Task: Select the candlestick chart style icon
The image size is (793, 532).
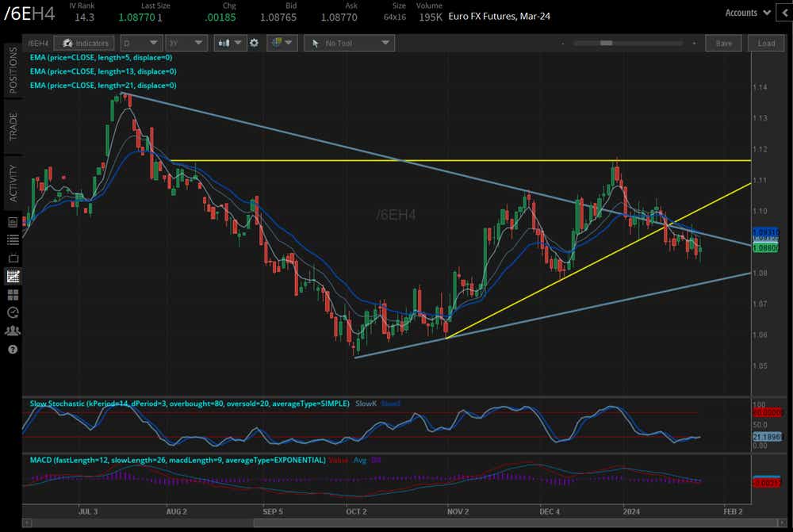Action: click(226, 43)
